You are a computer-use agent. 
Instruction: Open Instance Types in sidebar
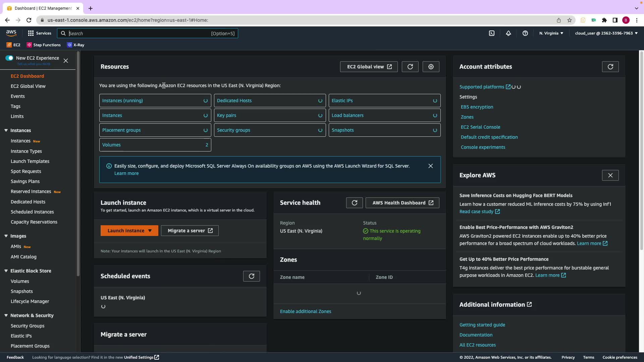26,151
